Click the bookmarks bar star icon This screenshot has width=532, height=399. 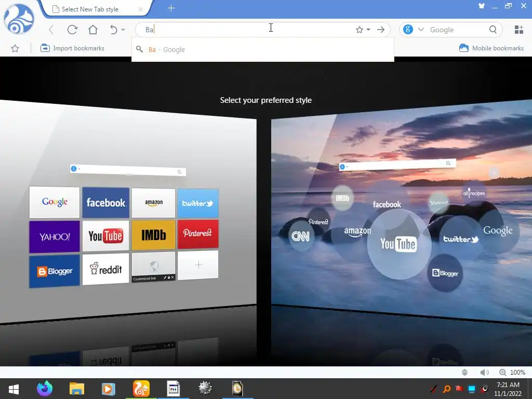pyautogui.click(x=15, y=48)
